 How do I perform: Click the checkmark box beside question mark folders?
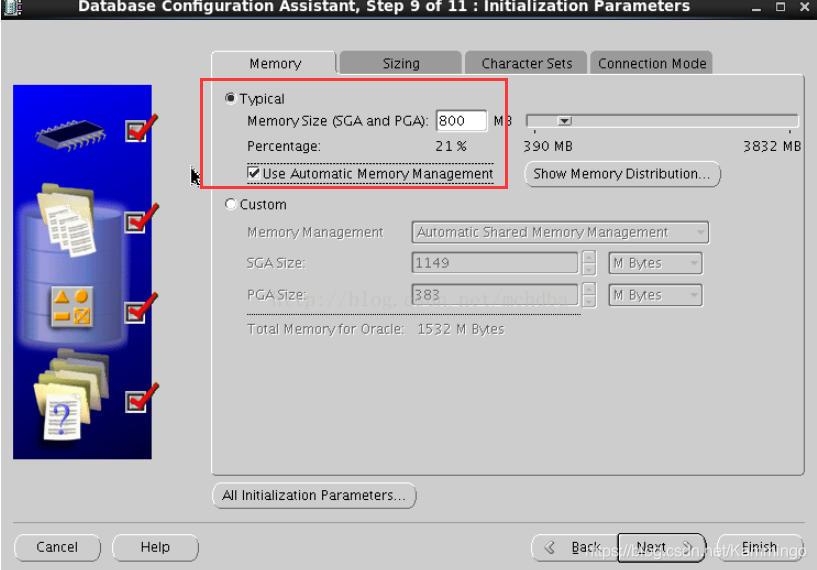(x=135, y=402)
